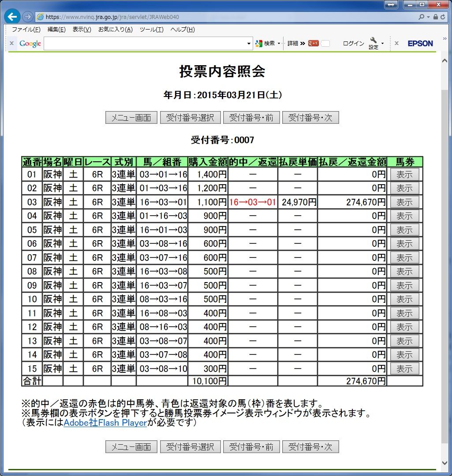The image size is (452, 476).
Task: Click the window resize arrows icon in title bar
Action: pyautogui.click(x=391, y=4)
